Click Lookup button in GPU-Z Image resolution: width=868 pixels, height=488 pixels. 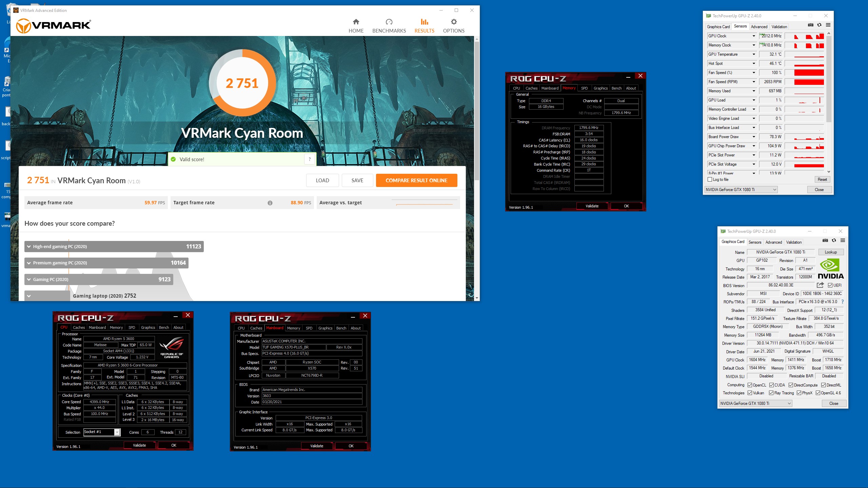[831, 252]
